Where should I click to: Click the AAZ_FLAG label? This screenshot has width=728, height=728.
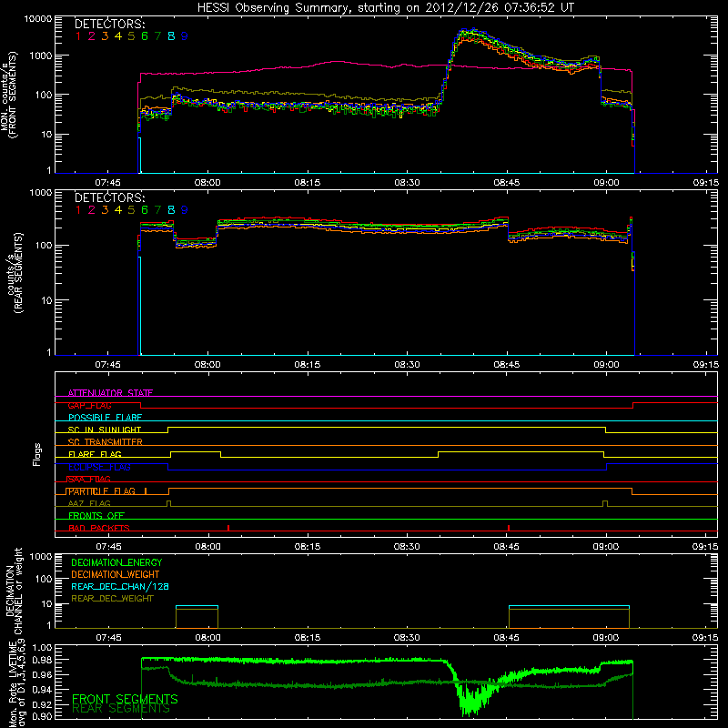89,503
